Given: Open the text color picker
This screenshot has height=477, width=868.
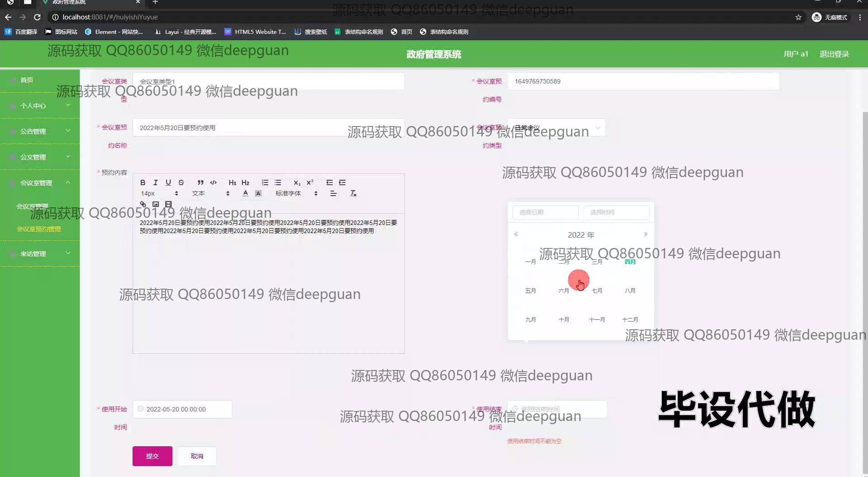Looking at the screenshot, I should tap(245, 193).
